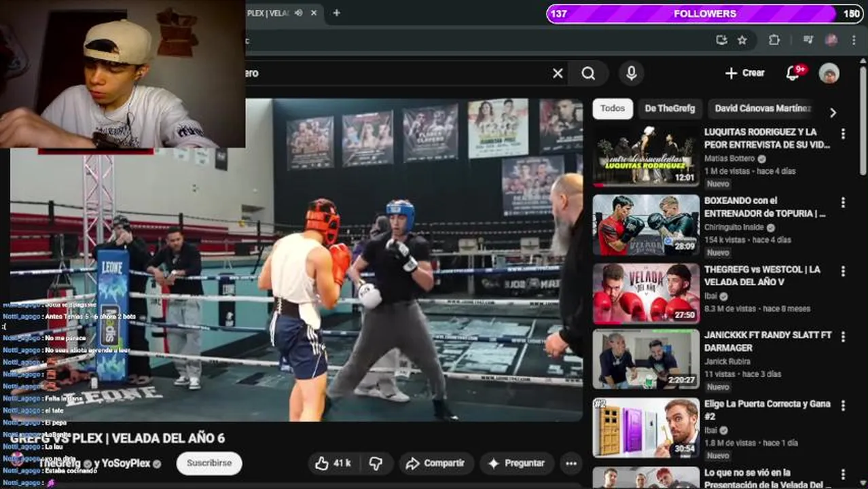
Task: Select the De TheGrefg filter chip
Action: click(x=670, y=109)
